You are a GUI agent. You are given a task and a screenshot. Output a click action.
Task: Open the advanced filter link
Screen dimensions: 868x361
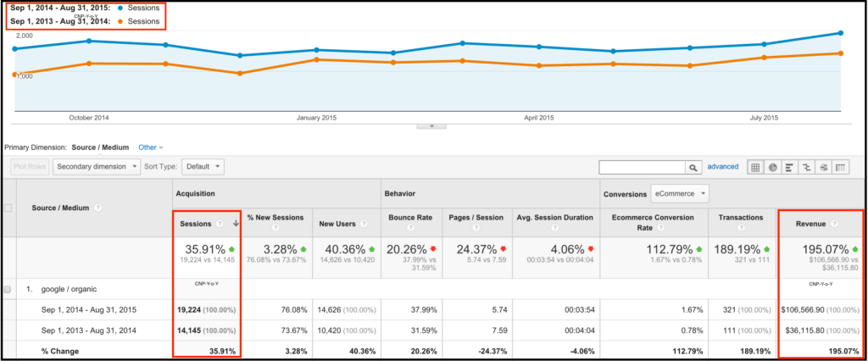pos(722,166)
